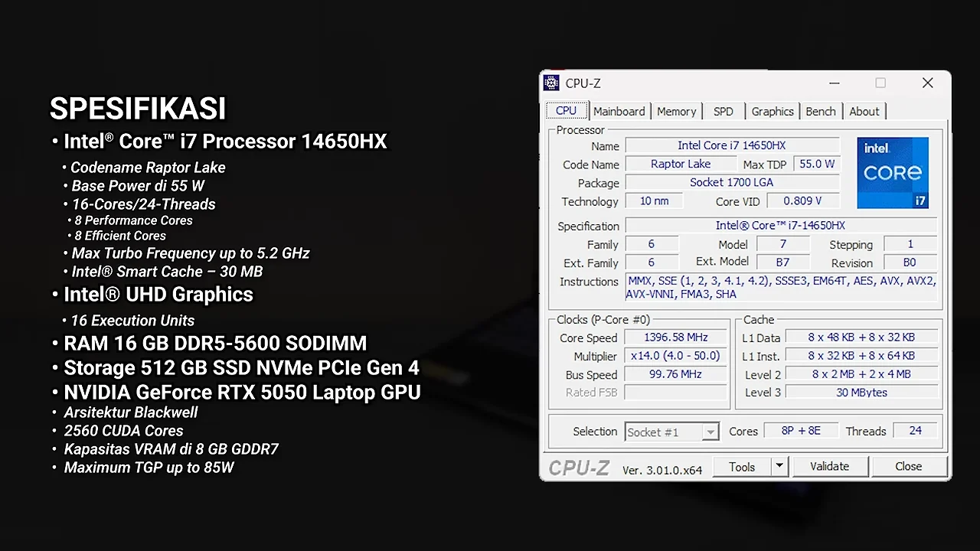The image size is (980, 551).
Task: Click the Code Name field showing Raptor Lake
Action: pos(681,164)
